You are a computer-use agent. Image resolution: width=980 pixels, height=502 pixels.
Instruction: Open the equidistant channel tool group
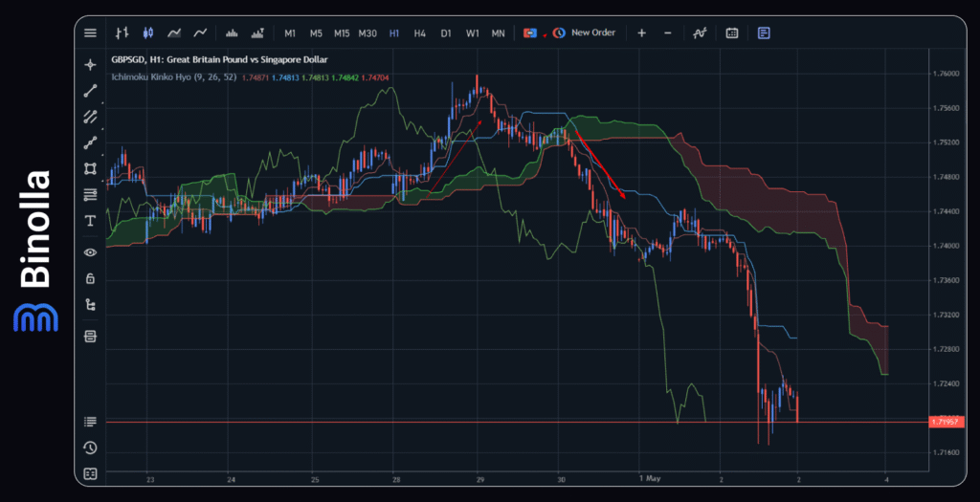pos(90,117)
